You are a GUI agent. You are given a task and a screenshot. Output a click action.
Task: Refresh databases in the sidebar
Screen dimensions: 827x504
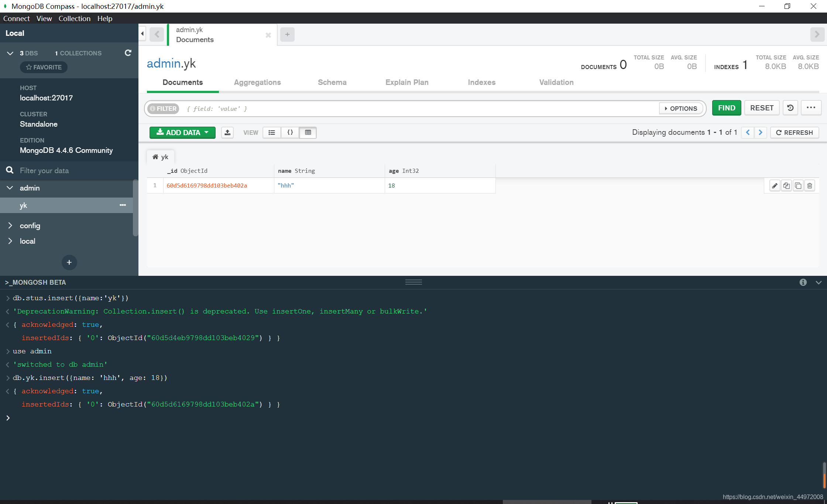(128, 53)
